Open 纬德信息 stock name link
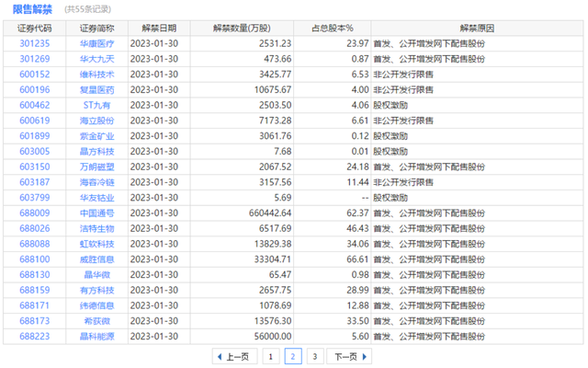 96,305
